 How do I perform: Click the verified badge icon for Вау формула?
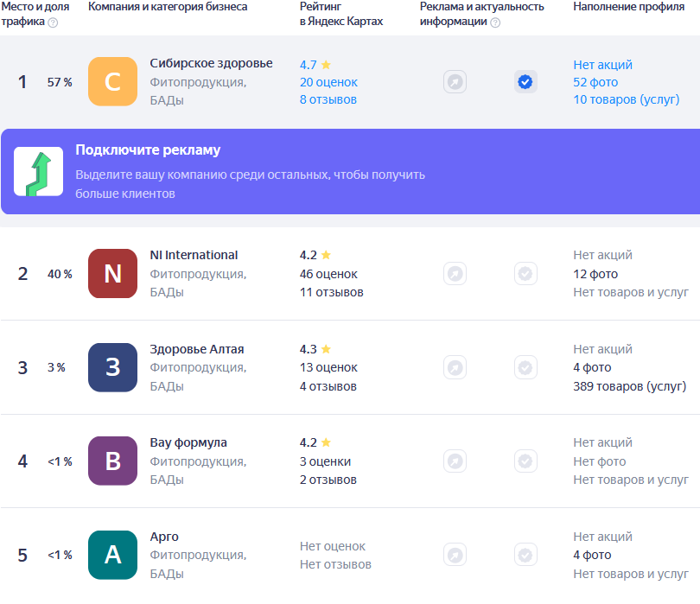(x=525, y=461)
